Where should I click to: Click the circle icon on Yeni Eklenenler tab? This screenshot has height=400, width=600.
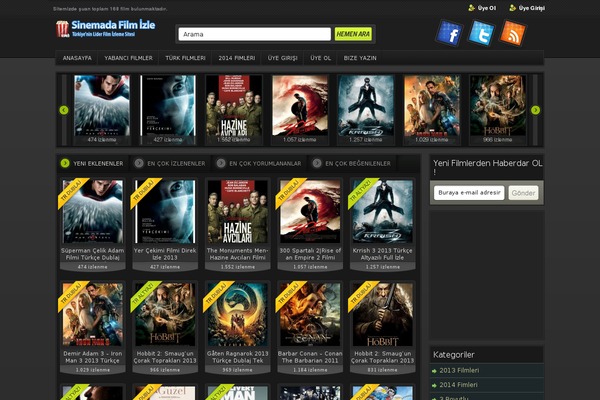coord(65,163)
